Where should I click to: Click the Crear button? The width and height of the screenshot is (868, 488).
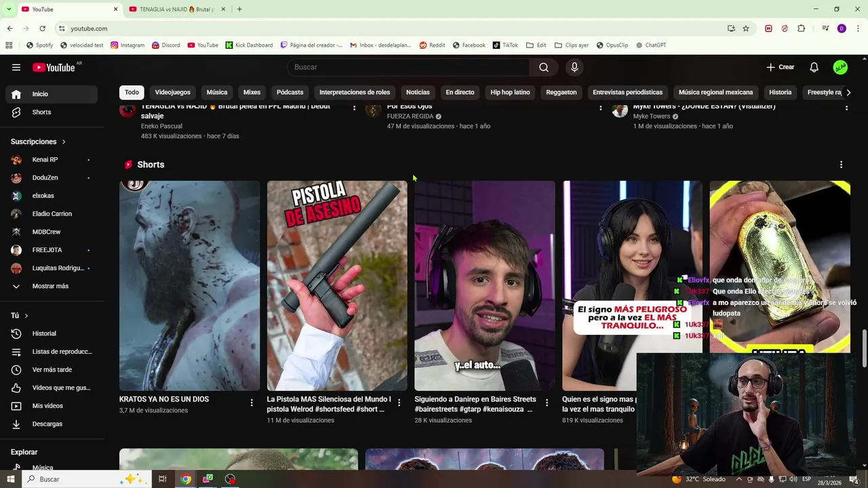(780, 67)
